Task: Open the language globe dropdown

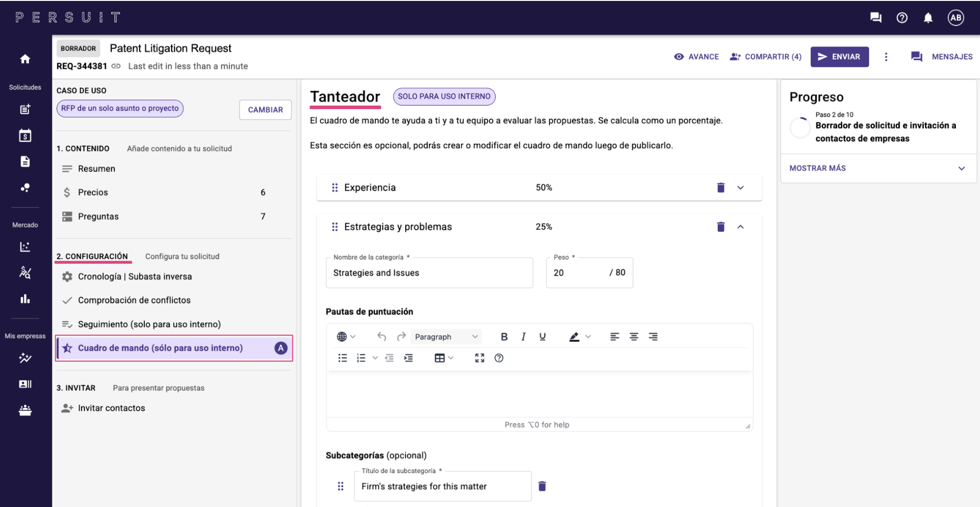Action: coord(346,337)
